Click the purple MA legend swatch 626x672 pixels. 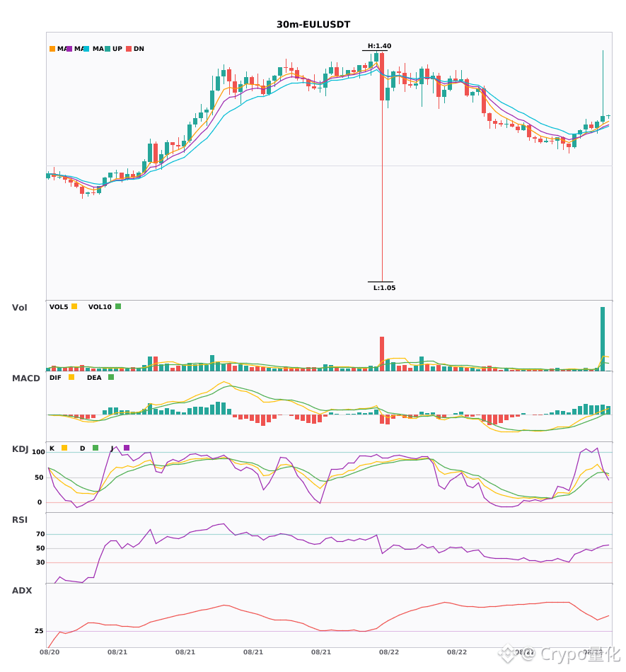[x=69, y=49]
